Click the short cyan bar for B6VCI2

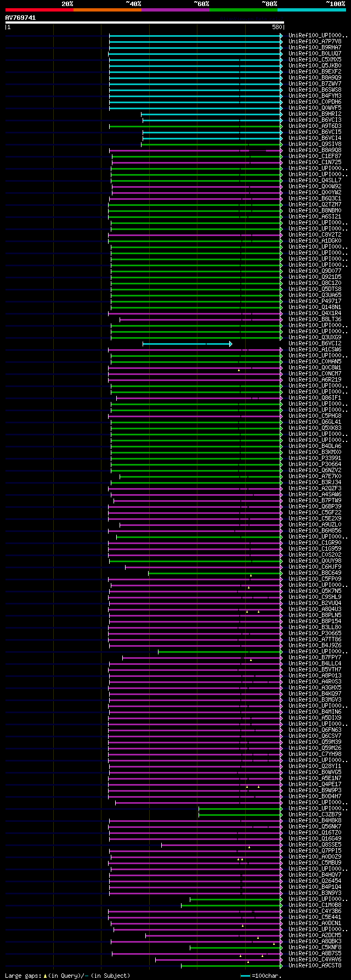pos(187,344)
